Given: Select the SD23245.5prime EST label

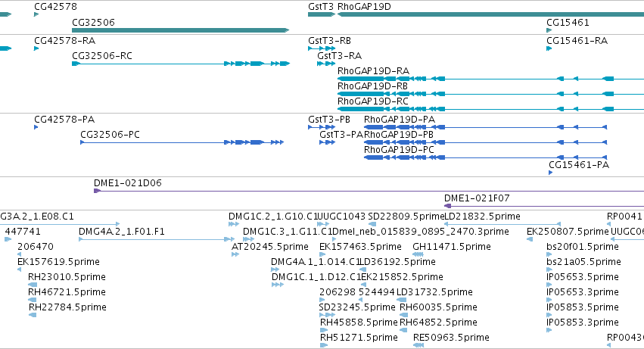Looking at the screenshot, I should coord(357,308).
